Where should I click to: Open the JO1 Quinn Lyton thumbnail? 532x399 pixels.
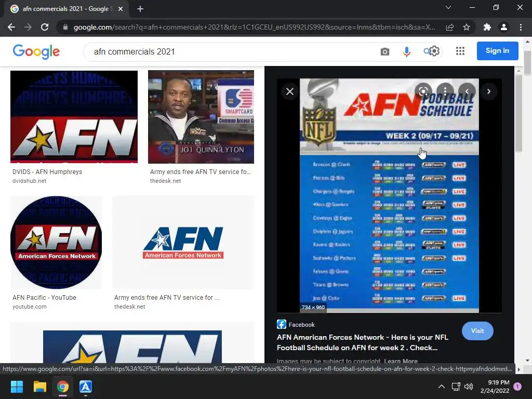pyautogui.click(x=201, y=117)
